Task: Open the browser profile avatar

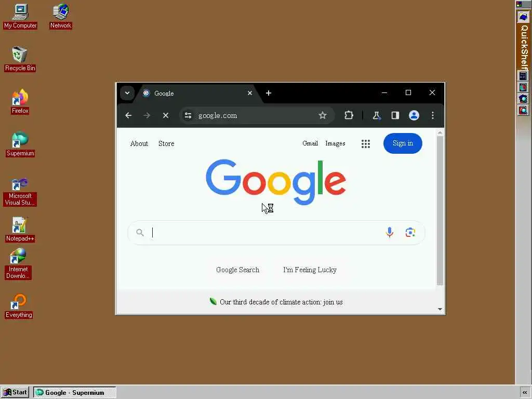Action: tap(414, 115)
